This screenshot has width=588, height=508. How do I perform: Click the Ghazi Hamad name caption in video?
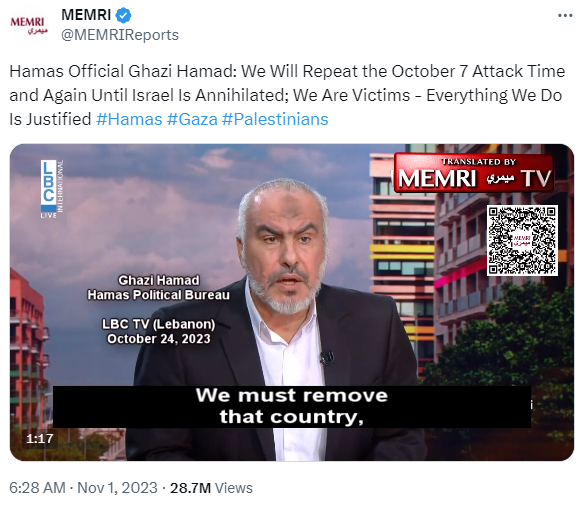pyautogui.click(x=159, y=280)
